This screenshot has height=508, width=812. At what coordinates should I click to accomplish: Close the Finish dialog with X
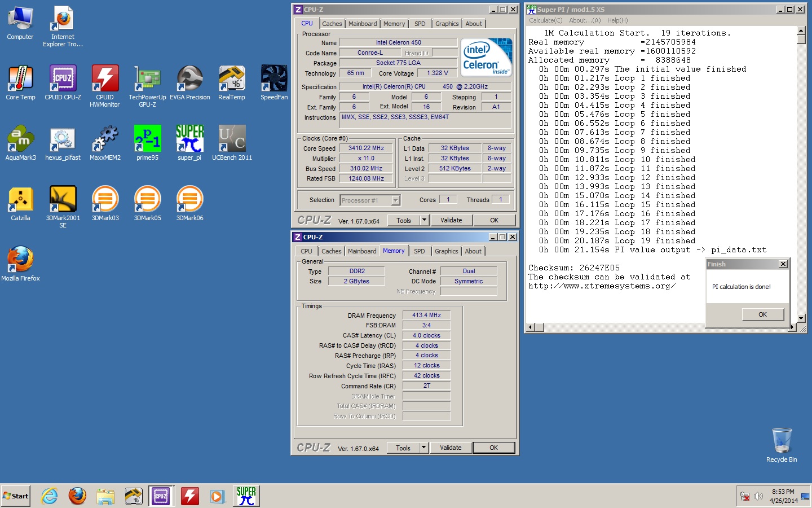(783, 264)
